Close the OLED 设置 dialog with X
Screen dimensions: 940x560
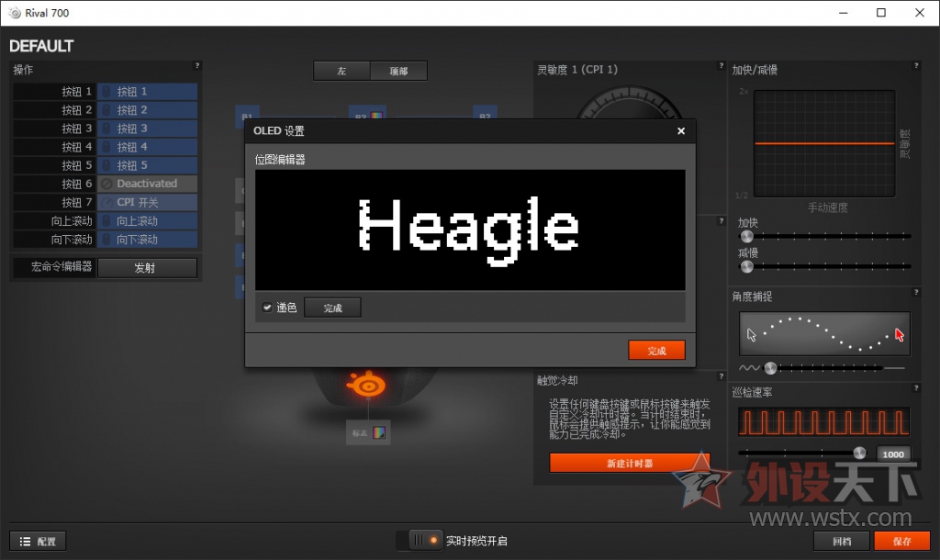680,131
